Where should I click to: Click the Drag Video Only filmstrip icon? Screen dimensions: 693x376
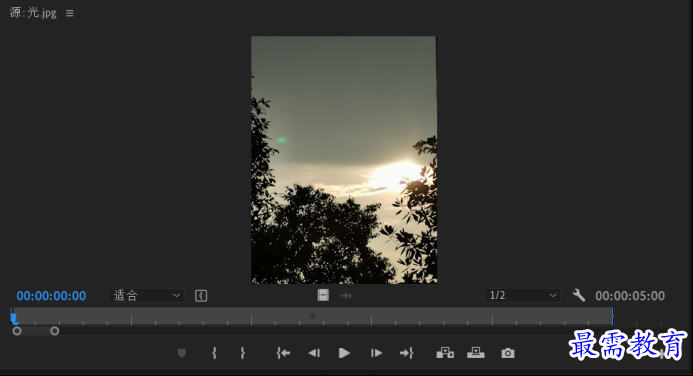[x=323, y=295]
